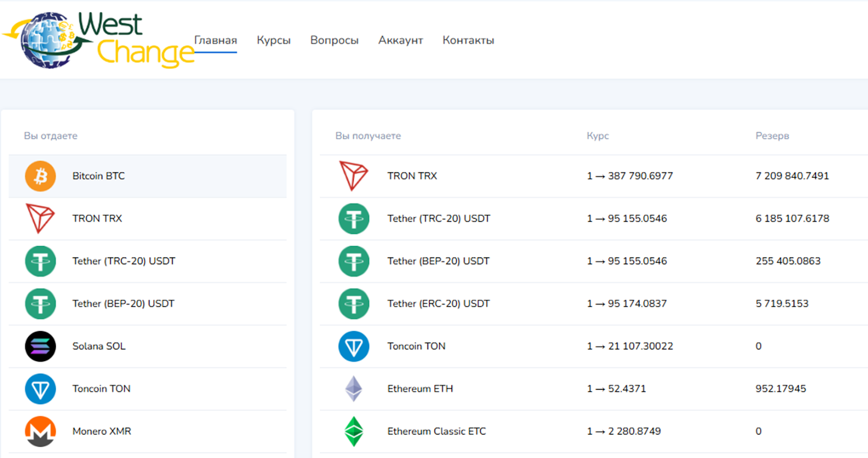Select Solana SOL label

pos(99,346)
